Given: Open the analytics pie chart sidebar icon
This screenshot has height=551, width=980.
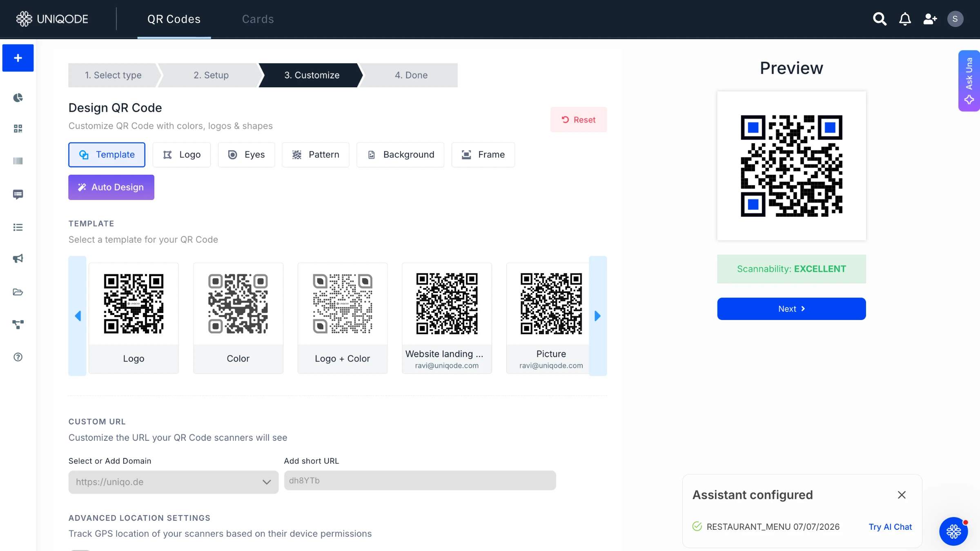Looking at the screenshot, I should coord(18,98).
